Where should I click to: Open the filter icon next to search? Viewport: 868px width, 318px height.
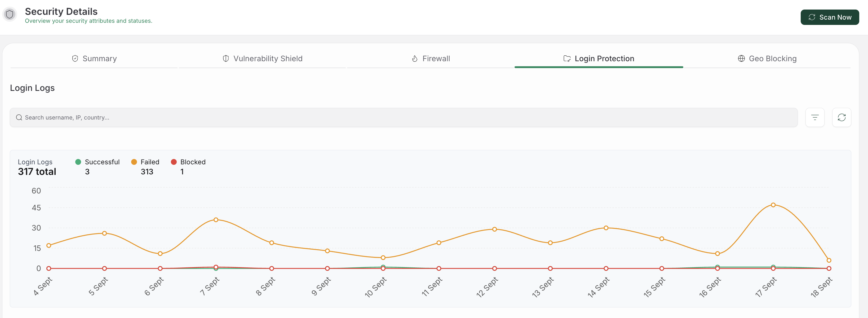(x=815, y=118)
